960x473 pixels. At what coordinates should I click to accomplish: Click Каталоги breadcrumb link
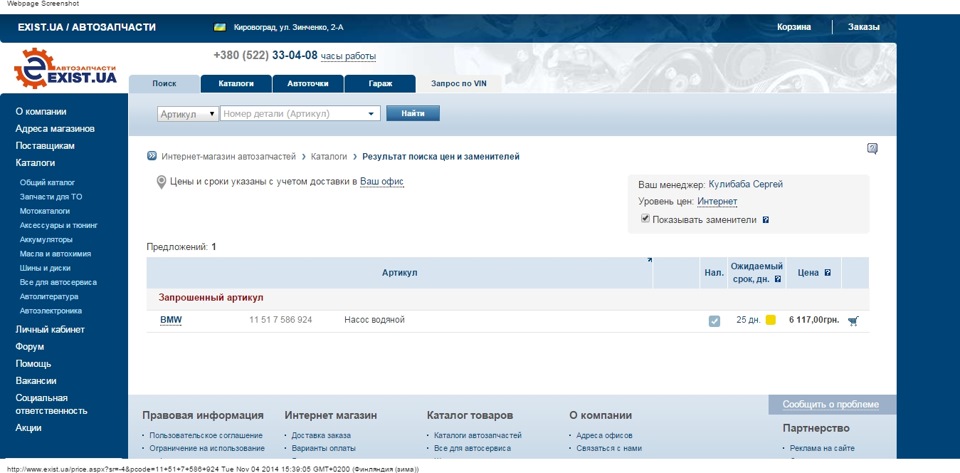[329, 157]
